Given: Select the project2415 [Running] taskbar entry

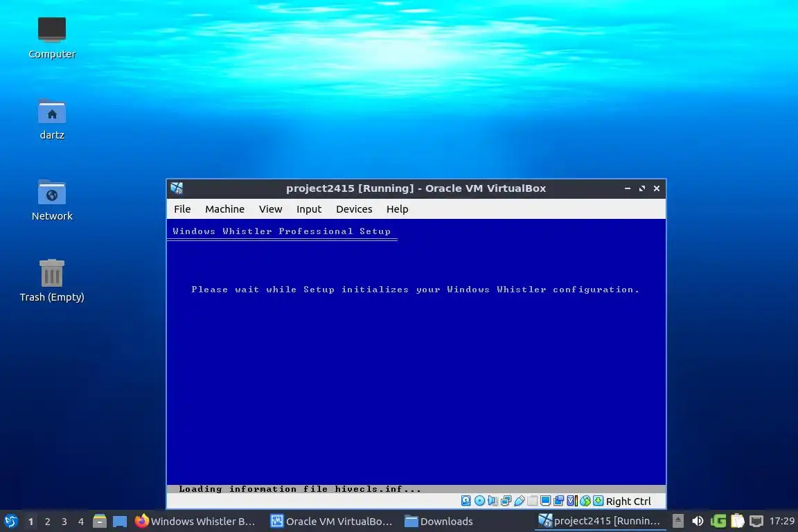Looking at the screenshot, I should point(599,521).
